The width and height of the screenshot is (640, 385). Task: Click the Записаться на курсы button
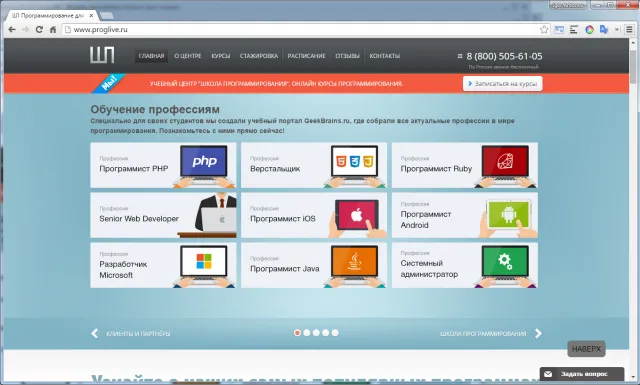pos(502,84)
